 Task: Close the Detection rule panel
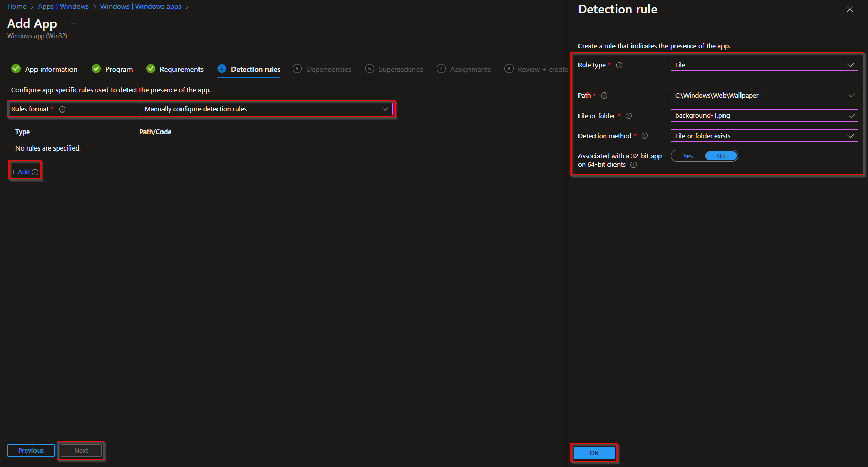[x=850, y=9]
